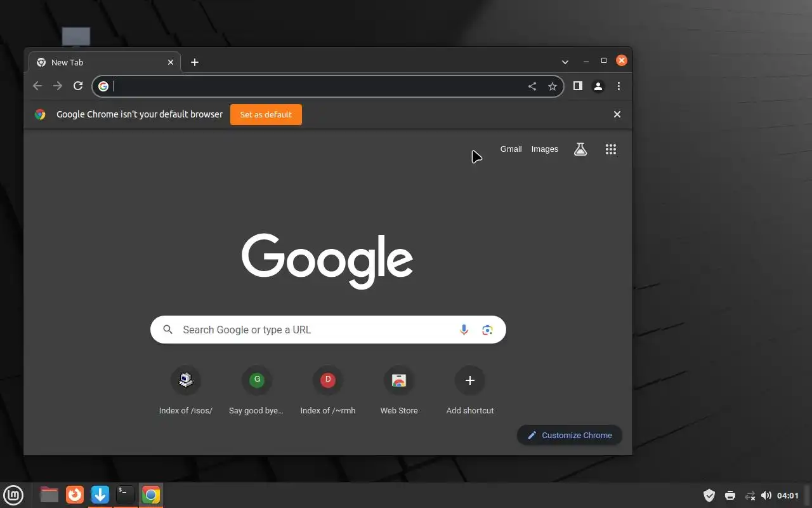Screen dimensions: 812x508
Task: Click Set as default button
Action: [266, 114]
